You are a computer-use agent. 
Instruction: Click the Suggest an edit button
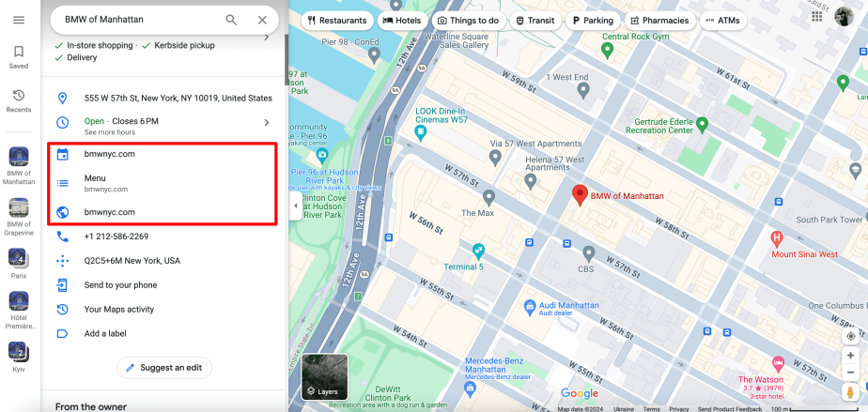pyautogui.click(x=164, y=368)
